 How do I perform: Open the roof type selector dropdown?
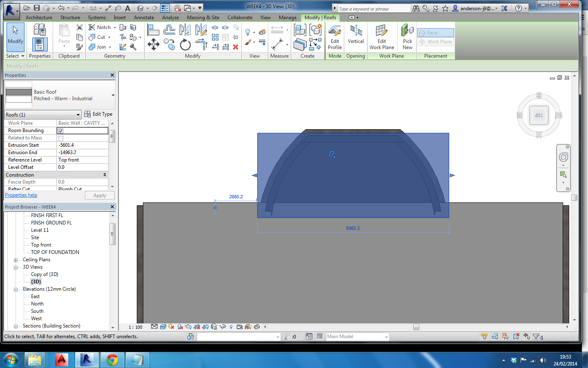click(x=113, y=95)
